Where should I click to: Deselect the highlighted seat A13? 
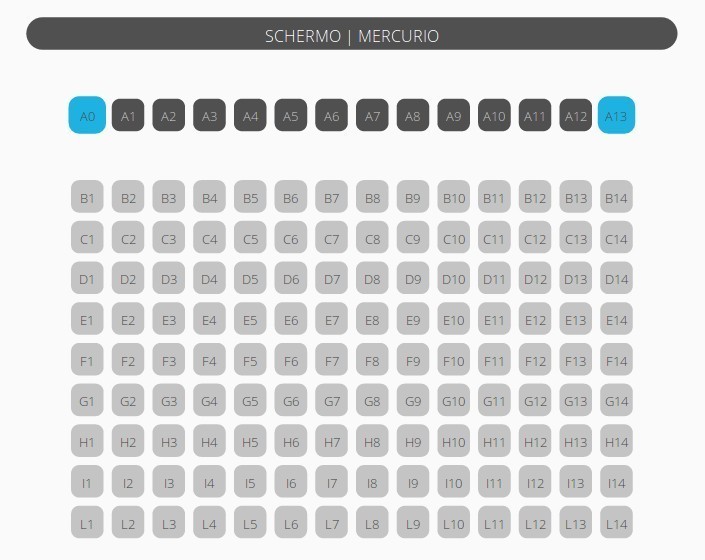coord(616,116)
